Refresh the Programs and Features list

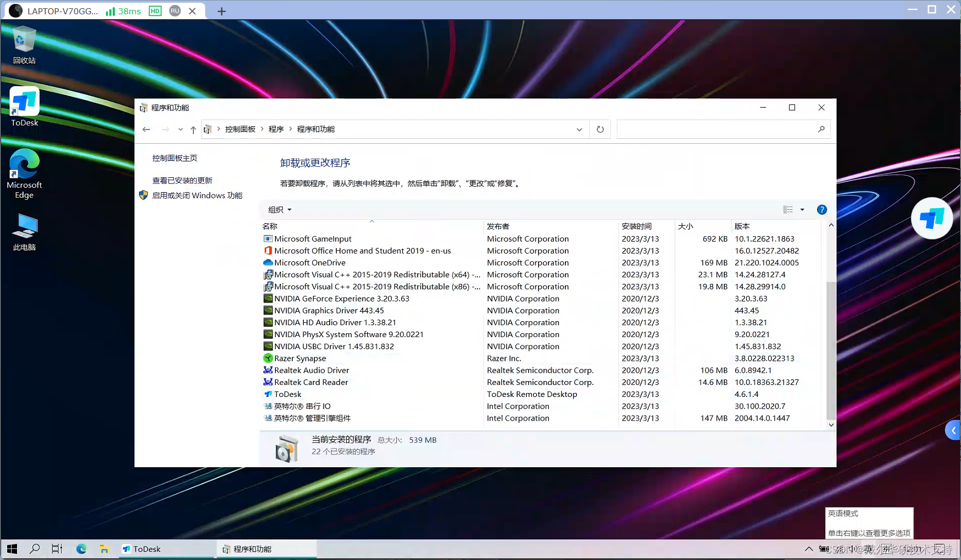[x=600, y=130]
